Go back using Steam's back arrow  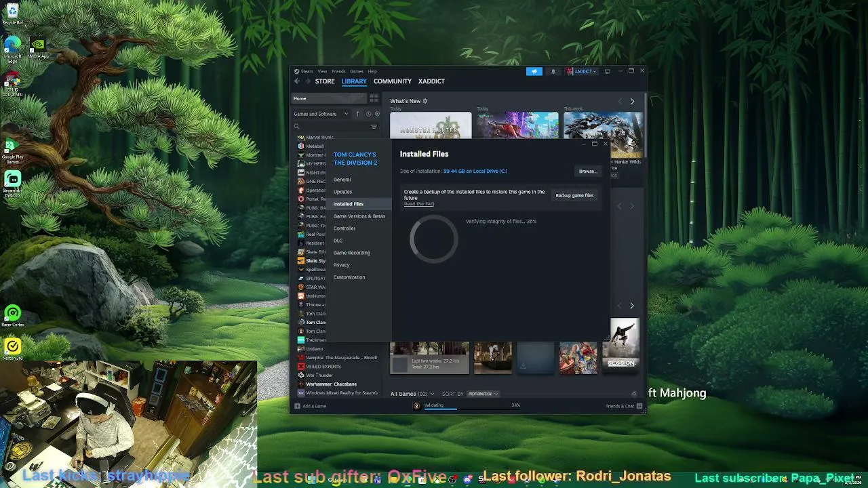[x=296, y=81]
